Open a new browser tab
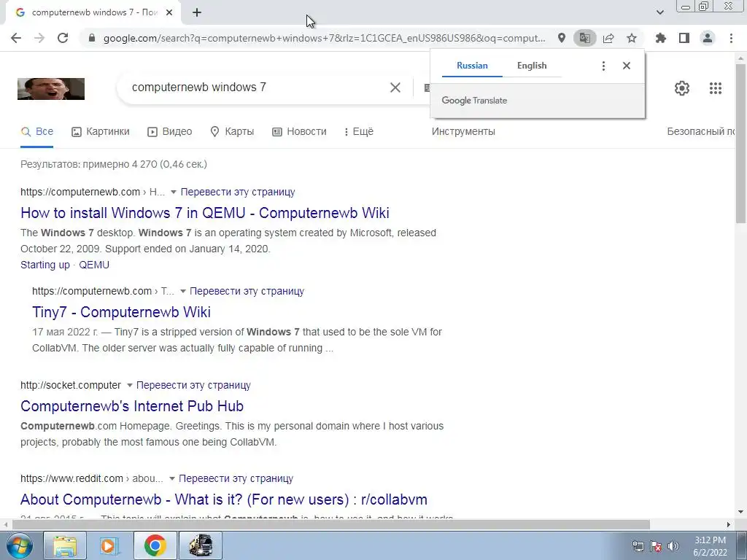747x560 pixels. [x=197, y=13]
